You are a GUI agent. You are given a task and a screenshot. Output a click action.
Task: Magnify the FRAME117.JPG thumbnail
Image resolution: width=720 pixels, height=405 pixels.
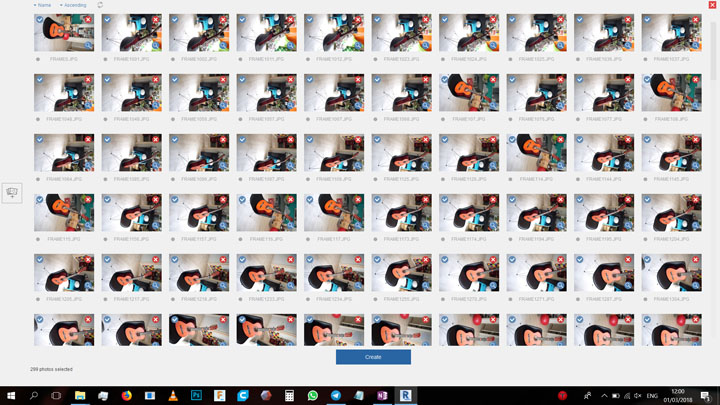pyautogui.click(x=358, y=225)
